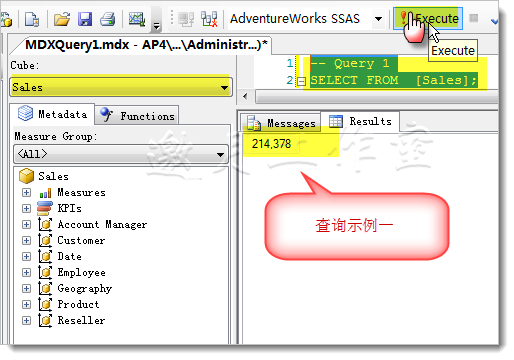Open the toolbar options overflow arrow

[156, 25]
